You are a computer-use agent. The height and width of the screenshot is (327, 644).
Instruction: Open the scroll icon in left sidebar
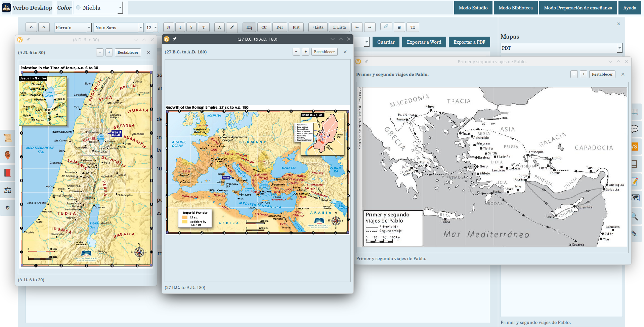[x=8, y=137]
